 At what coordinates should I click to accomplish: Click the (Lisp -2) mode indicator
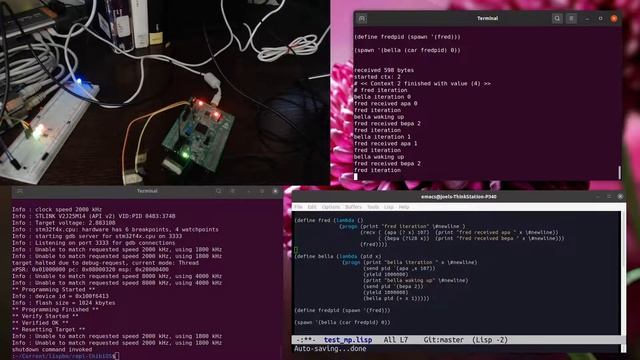[x=490, y=340]
